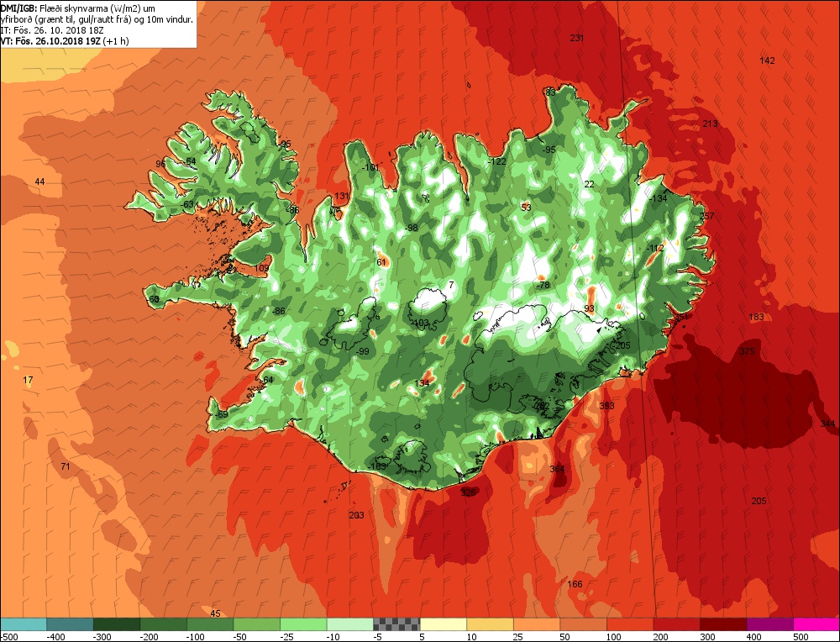Click the '375' flux value in dark red area
The width and height of the screenshot is (840, 642).
point(747,351)
